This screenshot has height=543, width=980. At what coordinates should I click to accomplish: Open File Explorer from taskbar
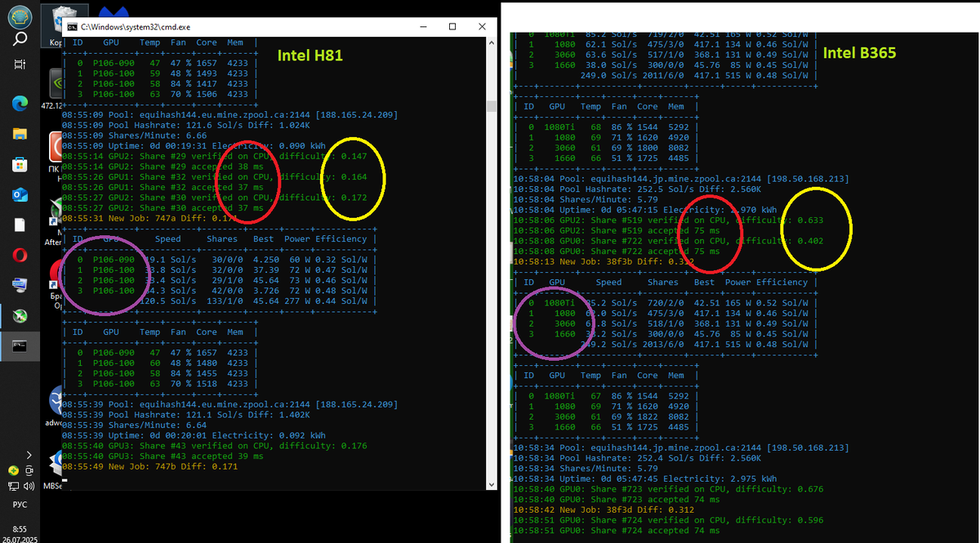20,135
